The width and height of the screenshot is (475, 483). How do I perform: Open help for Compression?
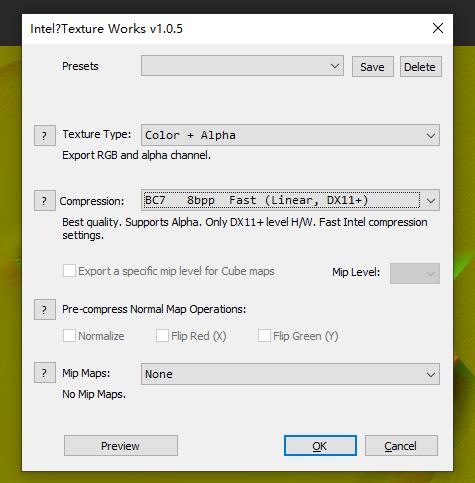click(45, 201)
